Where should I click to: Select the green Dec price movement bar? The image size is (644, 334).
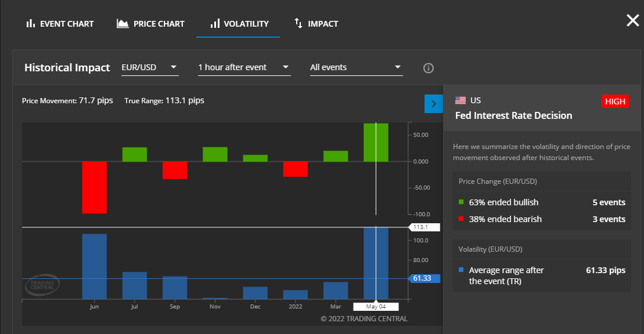pyautogui.click(x=255, y=158)
